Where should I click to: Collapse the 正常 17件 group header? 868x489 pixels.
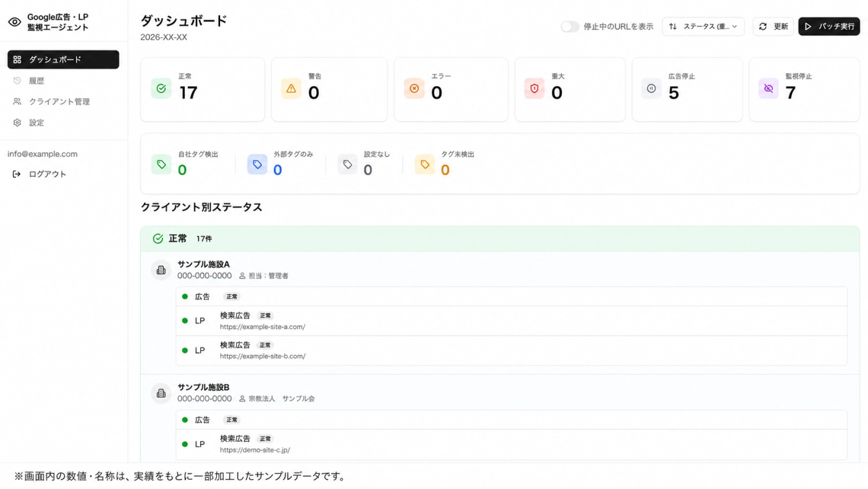point(500,239)
